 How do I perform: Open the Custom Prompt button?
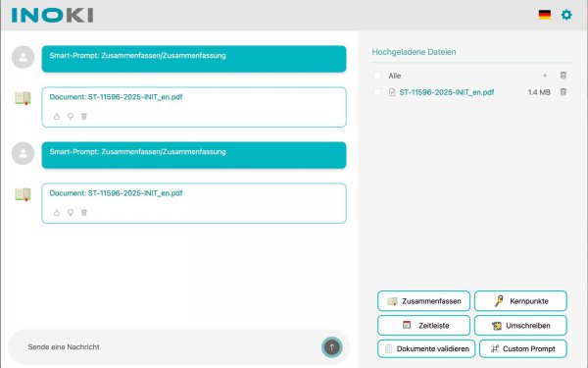[523, 348]
